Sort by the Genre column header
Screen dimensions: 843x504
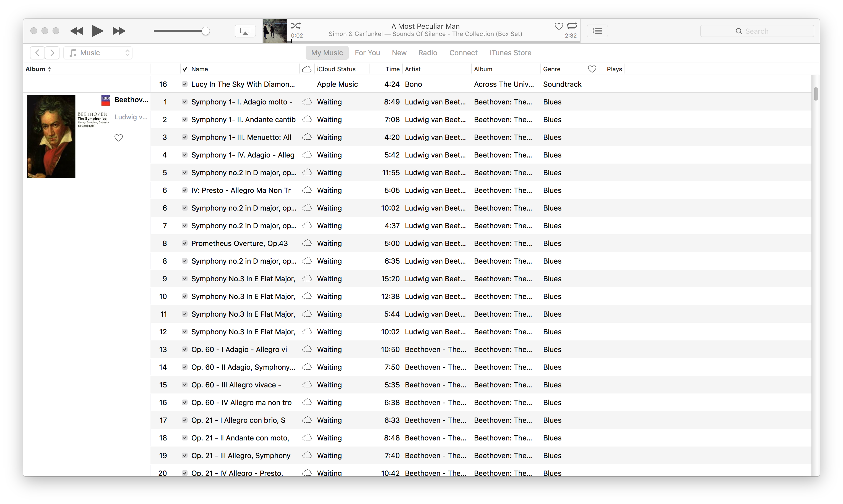tap(563, 69)
